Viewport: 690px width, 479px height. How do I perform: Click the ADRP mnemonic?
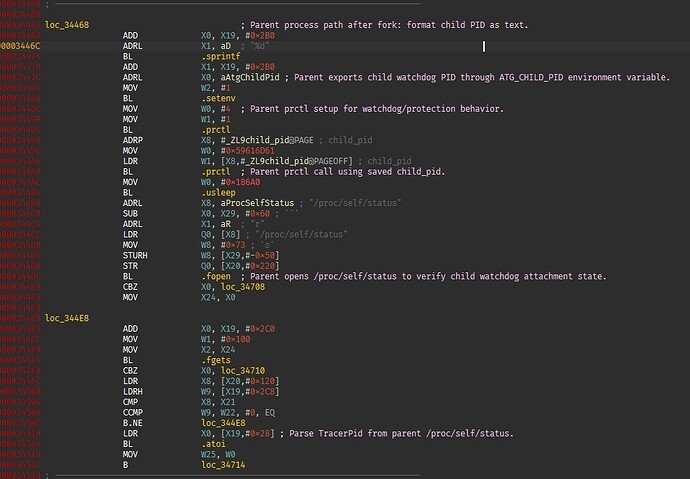tap(133, 140)
